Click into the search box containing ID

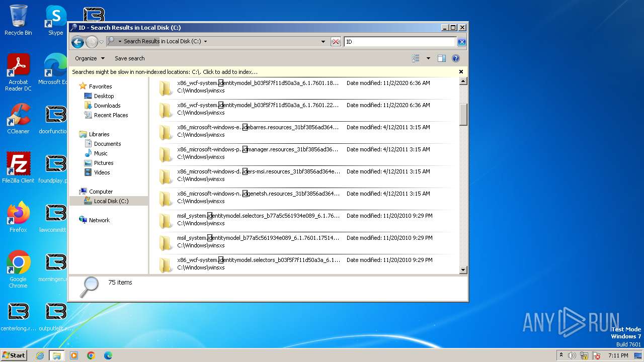pos(400,42)
